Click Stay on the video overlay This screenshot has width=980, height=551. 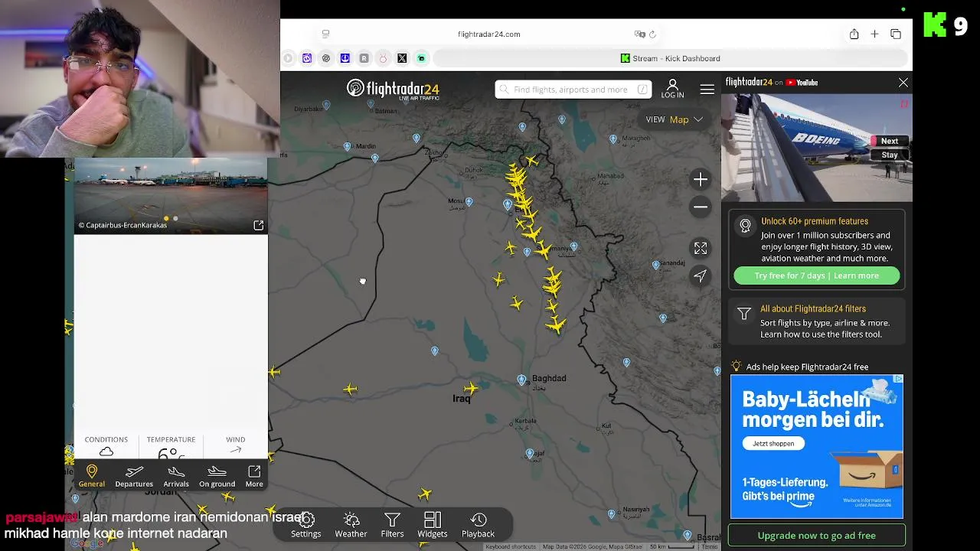coord(889,155)
